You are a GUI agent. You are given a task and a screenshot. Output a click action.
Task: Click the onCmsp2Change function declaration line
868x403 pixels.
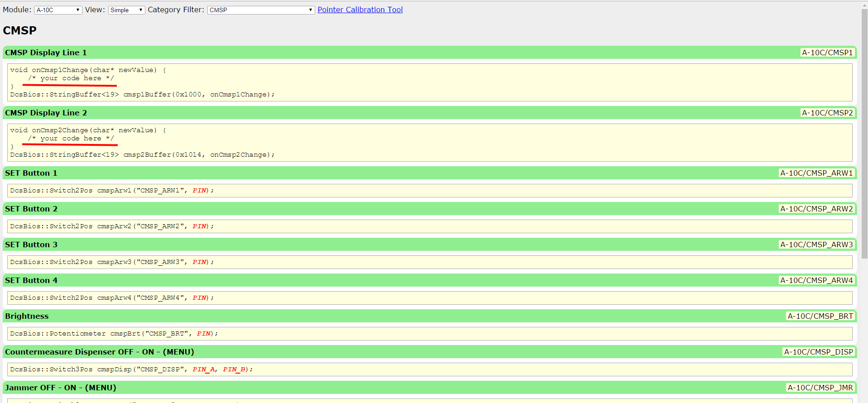pyautogui.click(x=88, y=130)
